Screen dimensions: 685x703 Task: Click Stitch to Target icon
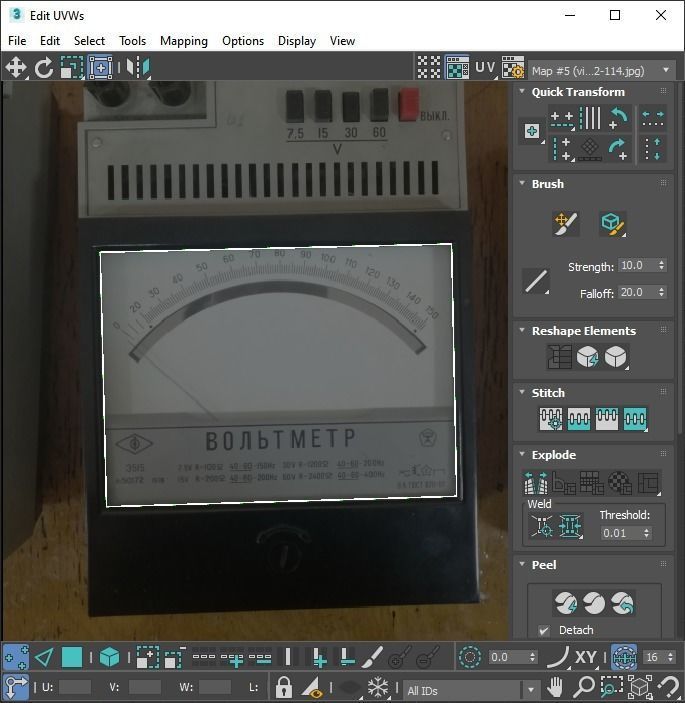[x=551, y=419]
